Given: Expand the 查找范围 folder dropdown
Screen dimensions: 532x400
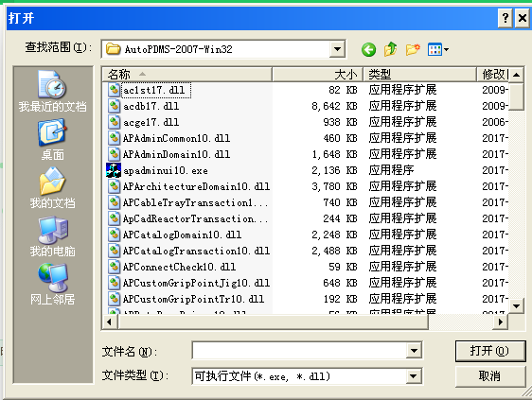Looking at the screenshot, I should (x=337, y=49).
